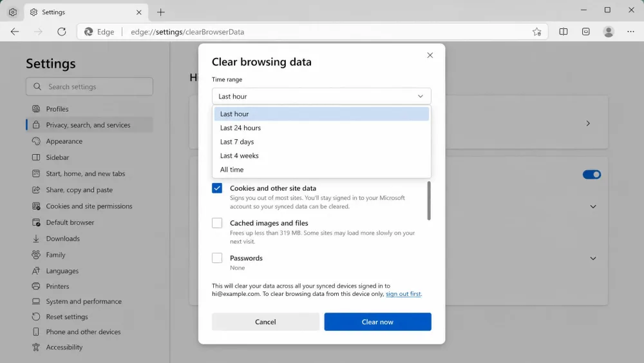Reload the page with refresh icon
The image size is (644, 363).
pos(62,32)
